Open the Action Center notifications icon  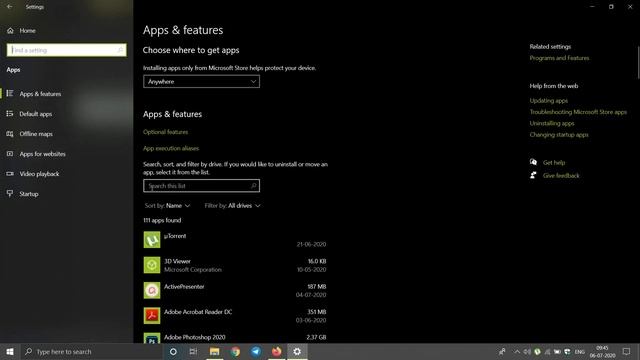(627, 351)
